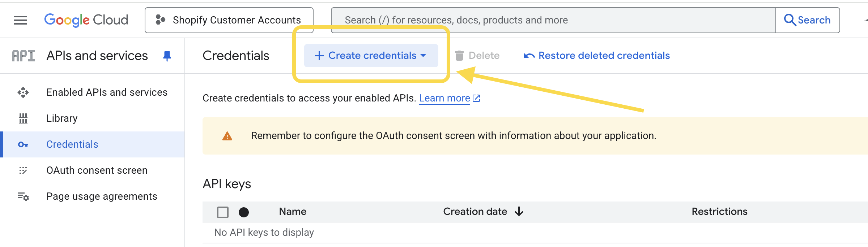Click the Google Cloud logo
This screenshot has height=247, width=868.
[86, 20]
